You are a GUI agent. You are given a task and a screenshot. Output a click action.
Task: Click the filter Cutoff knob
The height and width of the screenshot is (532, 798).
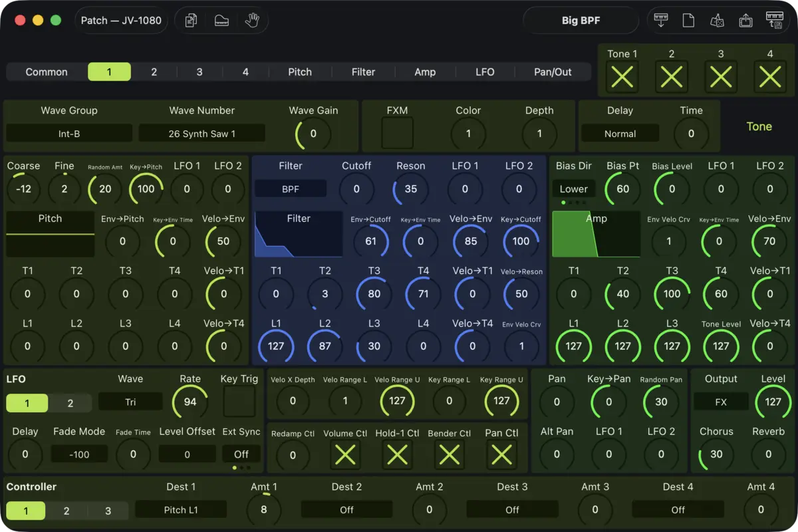[356, 189]
